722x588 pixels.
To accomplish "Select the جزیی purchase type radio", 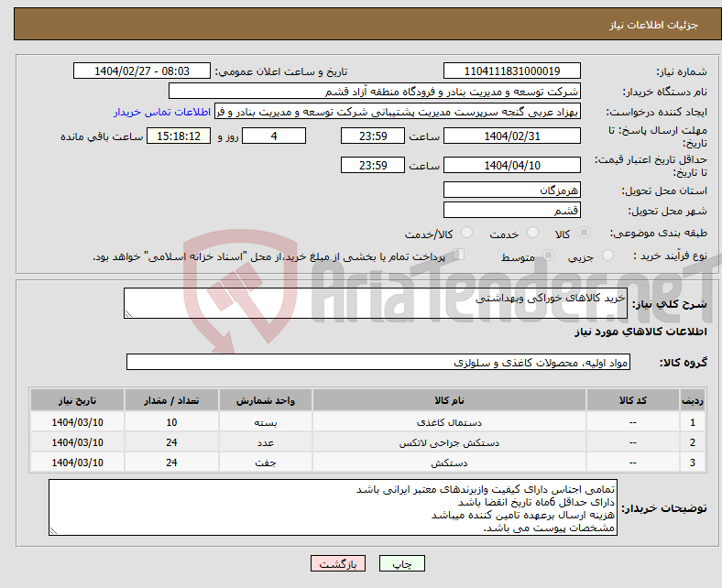I will pos(607,256).
